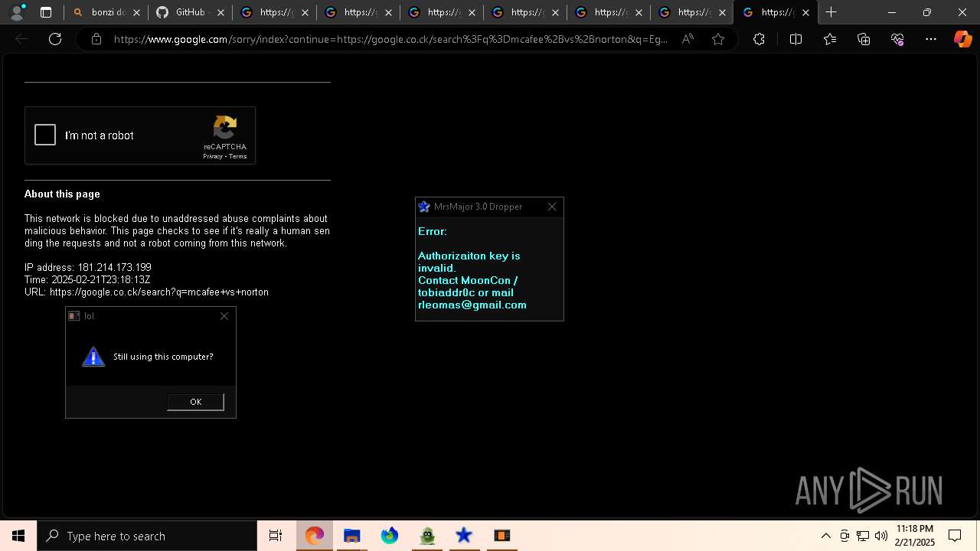
Task: Click the URL mcafee+vs+norton line
Action: [x=146, y=292]
